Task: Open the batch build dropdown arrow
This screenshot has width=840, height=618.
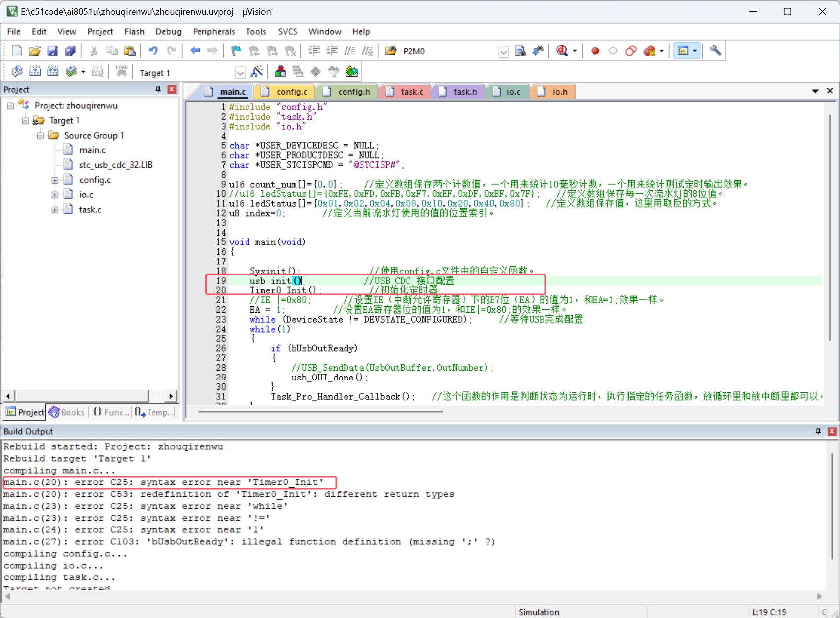Action: (x=83, y=72)
